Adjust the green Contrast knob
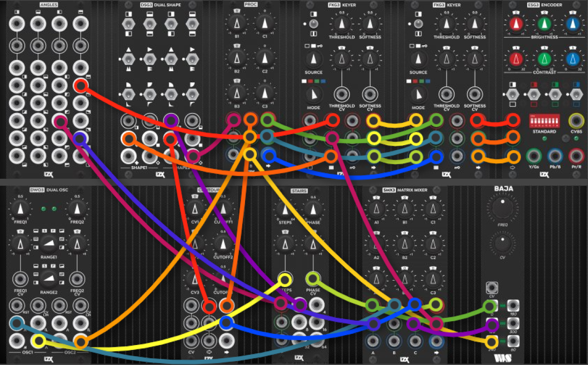Viewport: 588px width, 365px height. pos(545,59)
